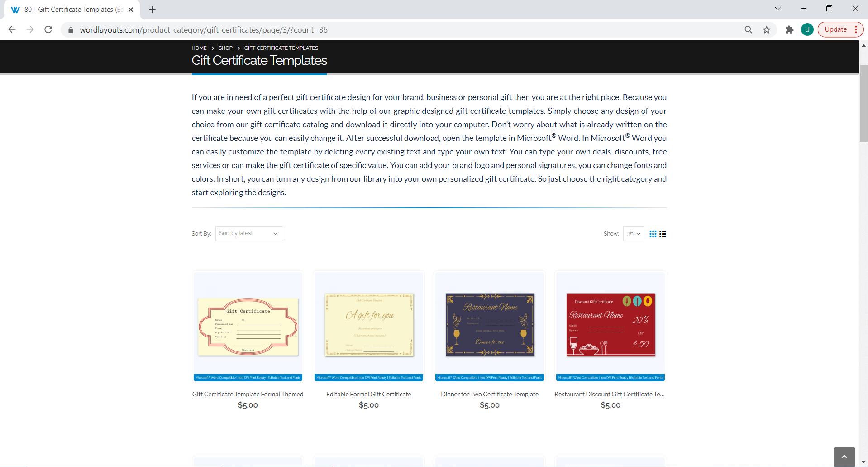Click the scrollbar up arrow
This screenshot has width=868, height=467.
point(863,45)
